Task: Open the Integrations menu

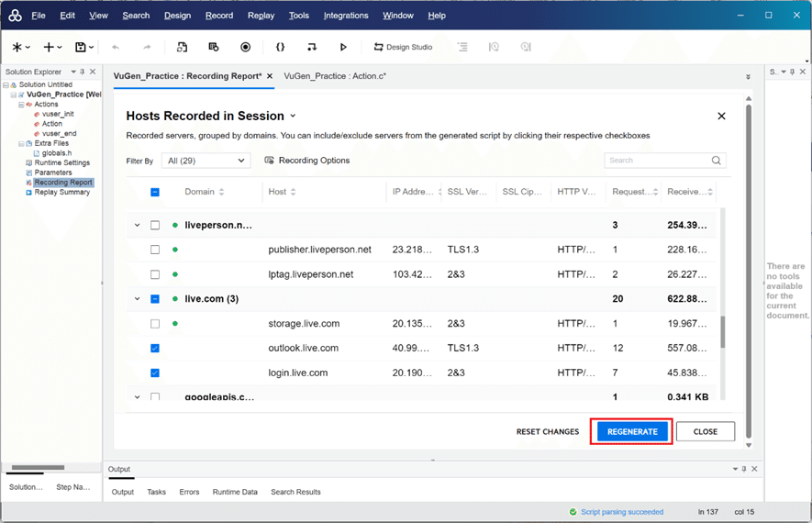Action: pos(346,16)
